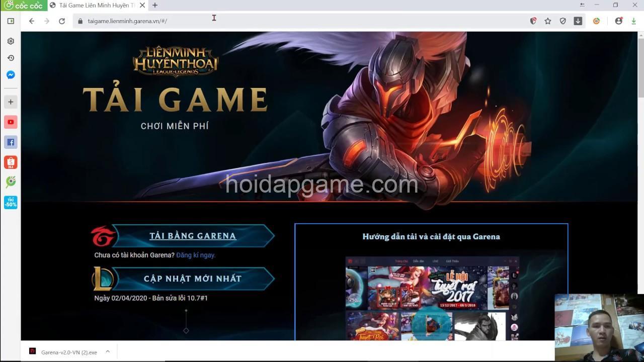This screenshot has height=362, width=644.
Task: Open the green Cốc Cốc sidebar icon
Action: 11,182
